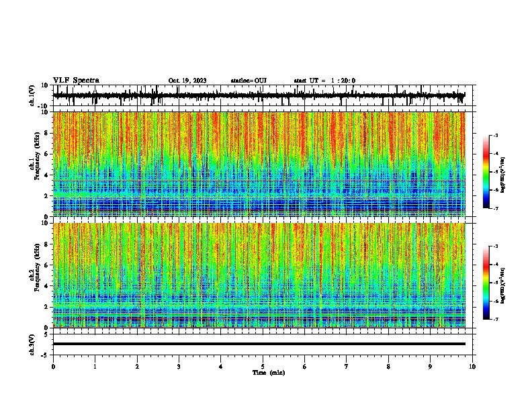The height and width of the screenshot is (411, 532).
Task: Click the "ch.1(V)" waveform axis label
Action: tap(32, 95)
